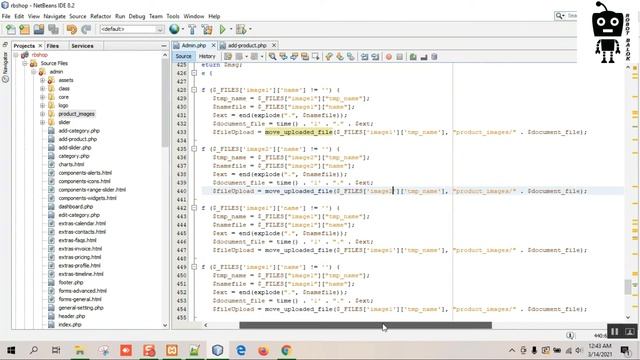Click Find Next Occurrence icon
The height and width of the screenshot is (360, 640).
coord(294,57)
